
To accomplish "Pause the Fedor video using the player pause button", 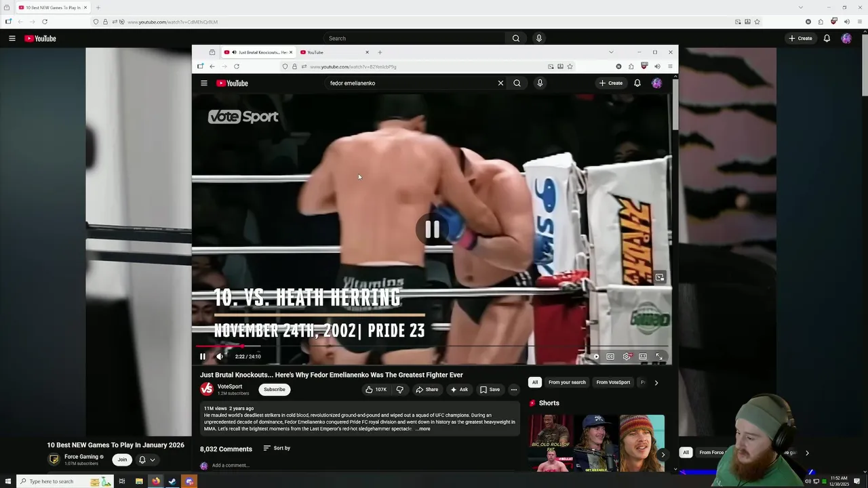I will point(202,357).
